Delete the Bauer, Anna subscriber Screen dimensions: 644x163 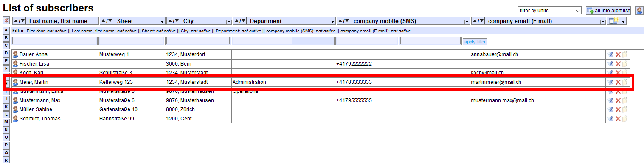pos(618,54)
